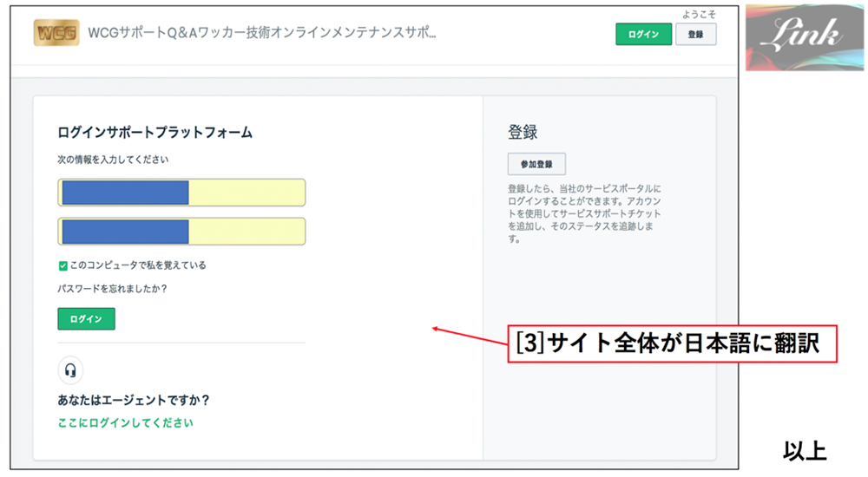The image size is (868, 477).
Task: Click the green ログイン button below form
Action: tap(86, 319)
